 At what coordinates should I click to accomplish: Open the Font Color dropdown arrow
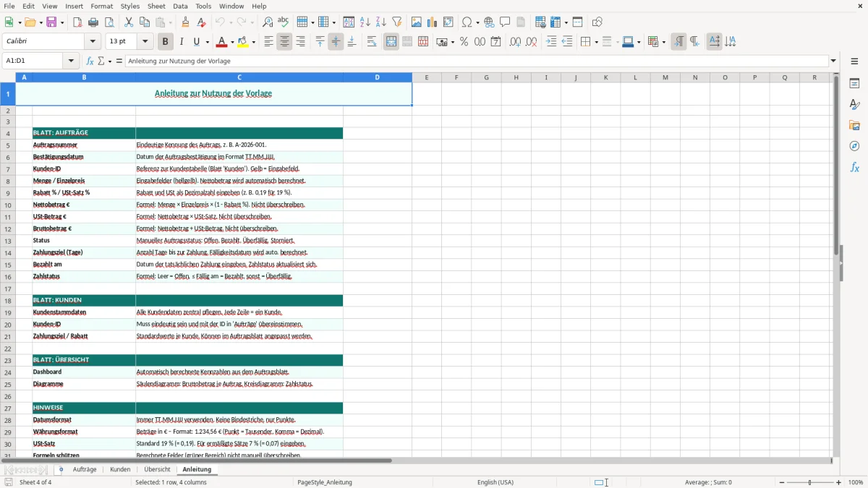click(x=232, y=42)
